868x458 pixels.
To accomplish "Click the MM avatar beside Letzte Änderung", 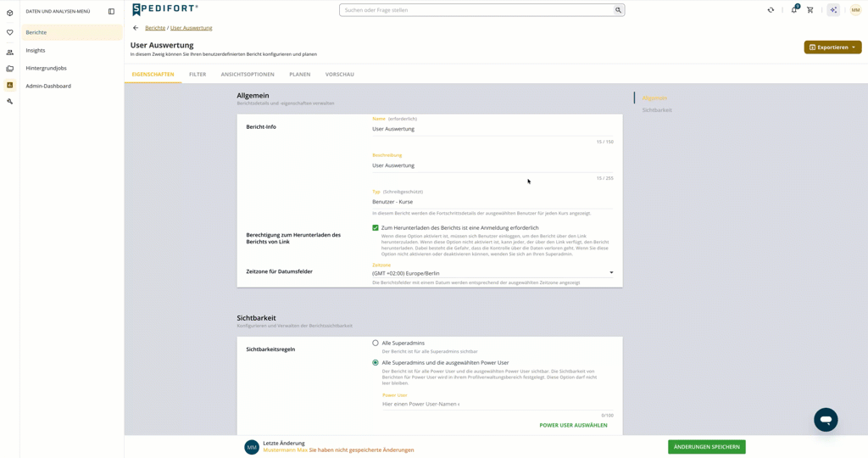I will pyautogui.click(x=252, y=447).
